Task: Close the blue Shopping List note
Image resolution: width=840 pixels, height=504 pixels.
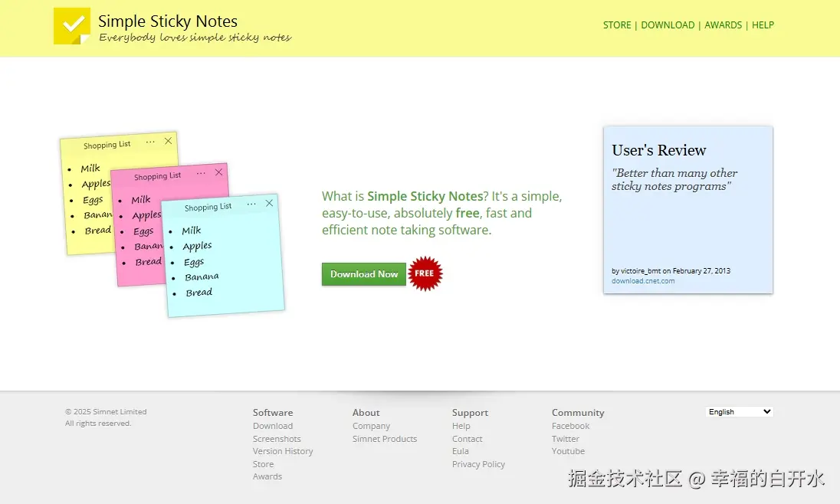Action: tap(268, 204)
